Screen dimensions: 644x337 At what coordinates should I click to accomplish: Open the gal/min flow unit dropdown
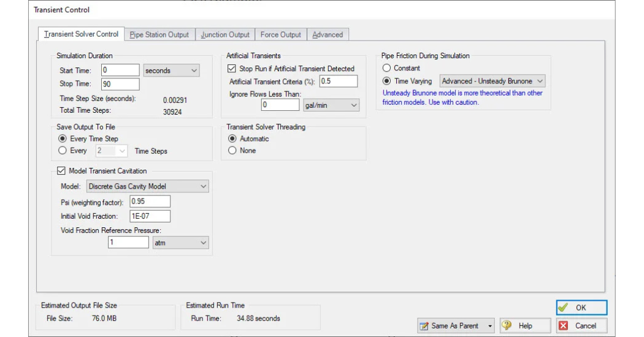(331, 105)
